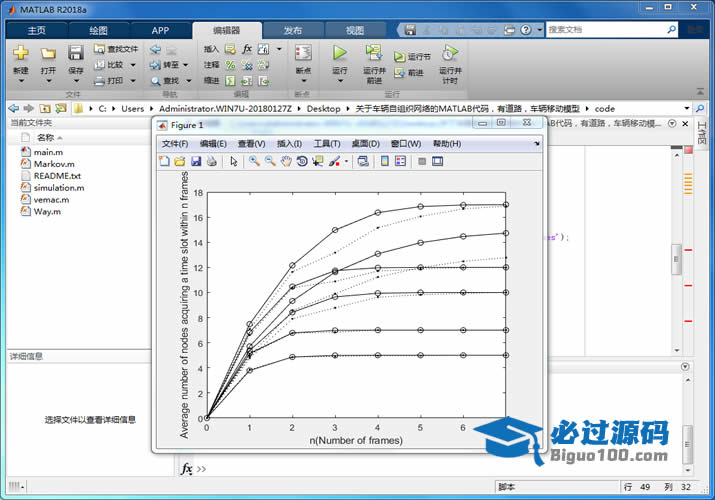
Task: Select the Data Cursor tool in Figure 1
Action: (x=317, y=161)
